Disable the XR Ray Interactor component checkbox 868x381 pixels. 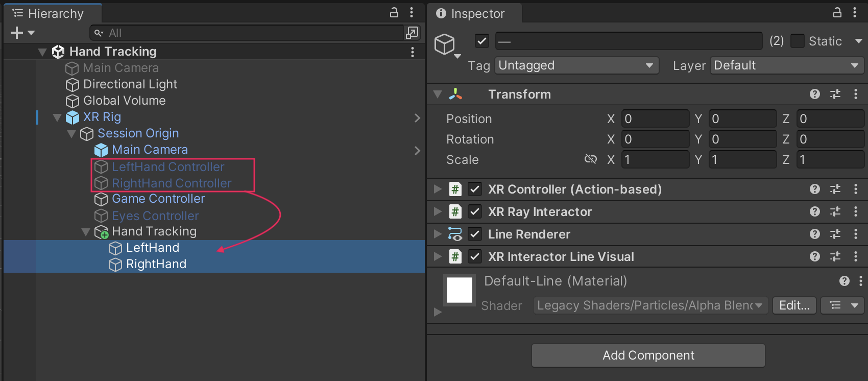(475, 211)
